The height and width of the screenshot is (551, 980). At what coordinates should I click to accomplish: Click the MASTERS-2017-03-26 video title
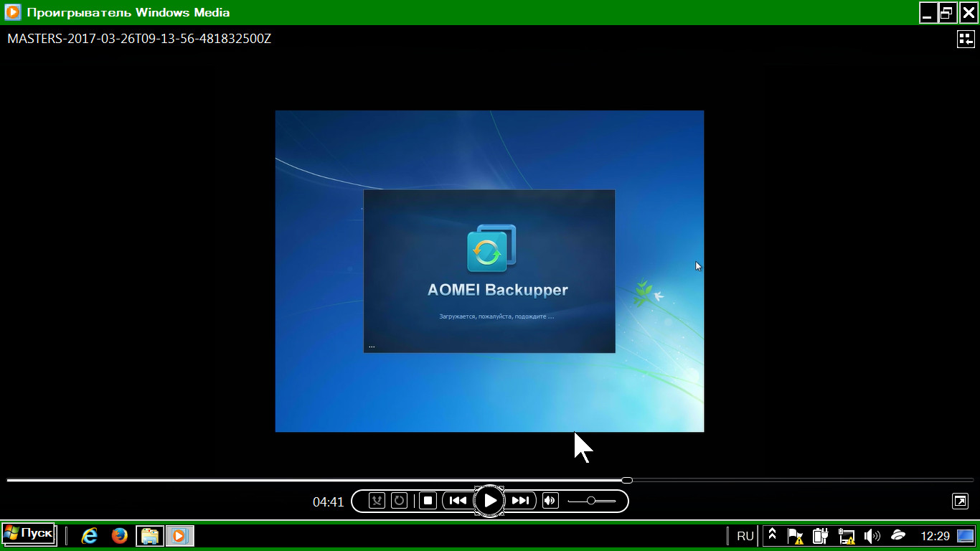click(139, 39)
